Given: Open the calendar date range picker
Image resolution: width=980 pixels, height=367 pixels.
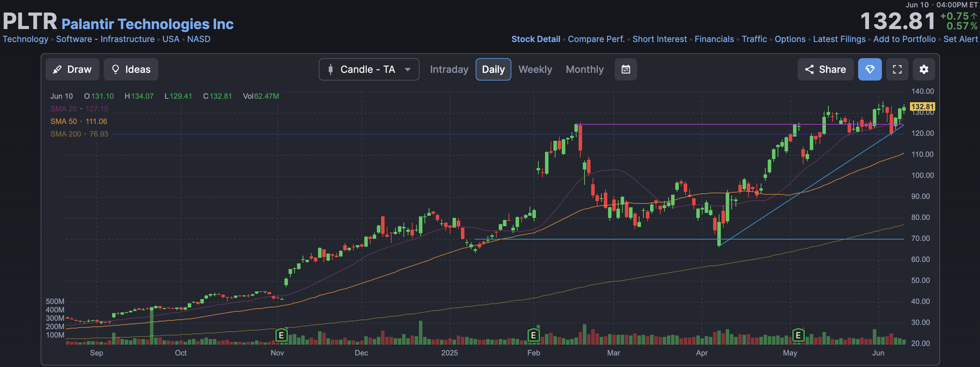Looking at the screenshot, I should (626, 69).
